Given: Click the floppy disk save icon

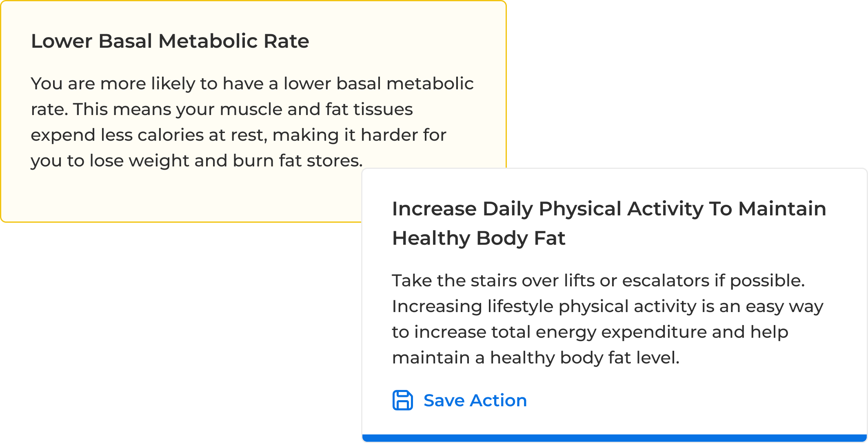Looking at the screenshot, I should (402, 400).
